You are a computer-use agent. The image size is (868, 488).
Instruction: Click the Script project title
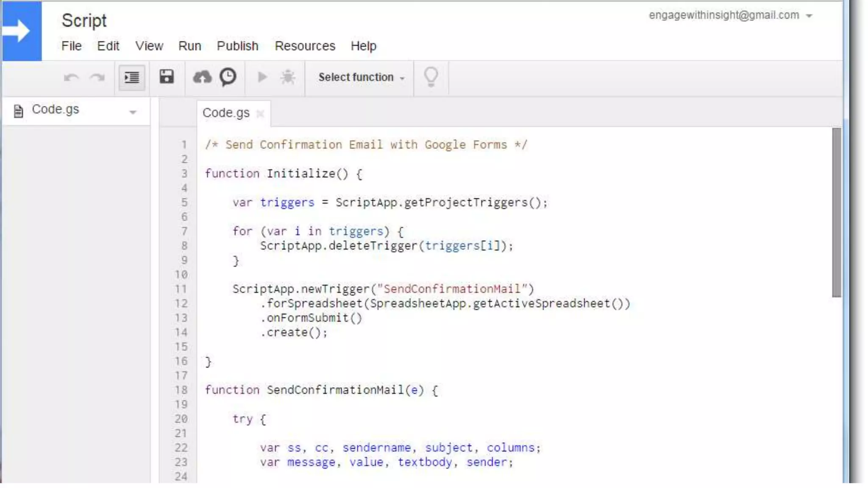click(x=84, y=21)
